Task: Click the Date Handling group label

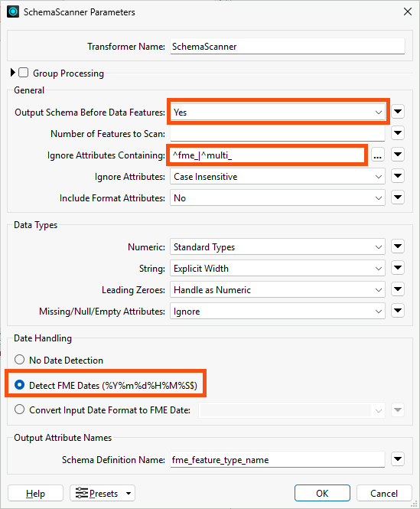Action: (43, 338)
